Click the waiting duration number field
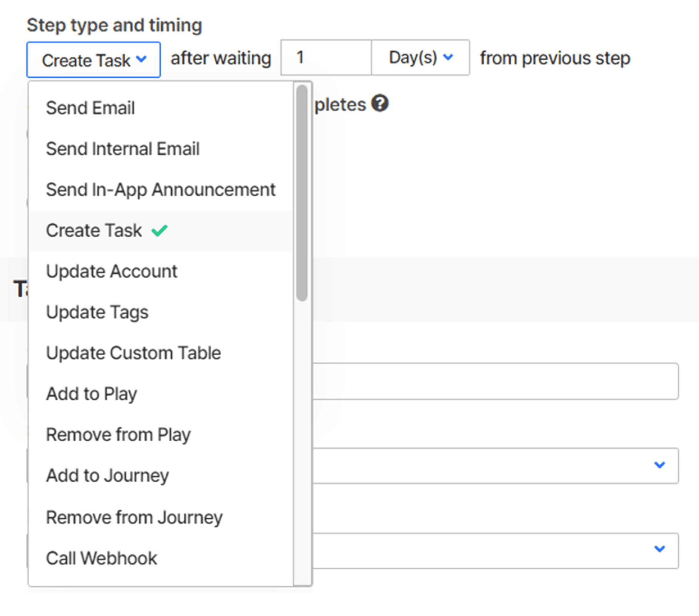This screenshot has width=699, height=616. (326, 58)
